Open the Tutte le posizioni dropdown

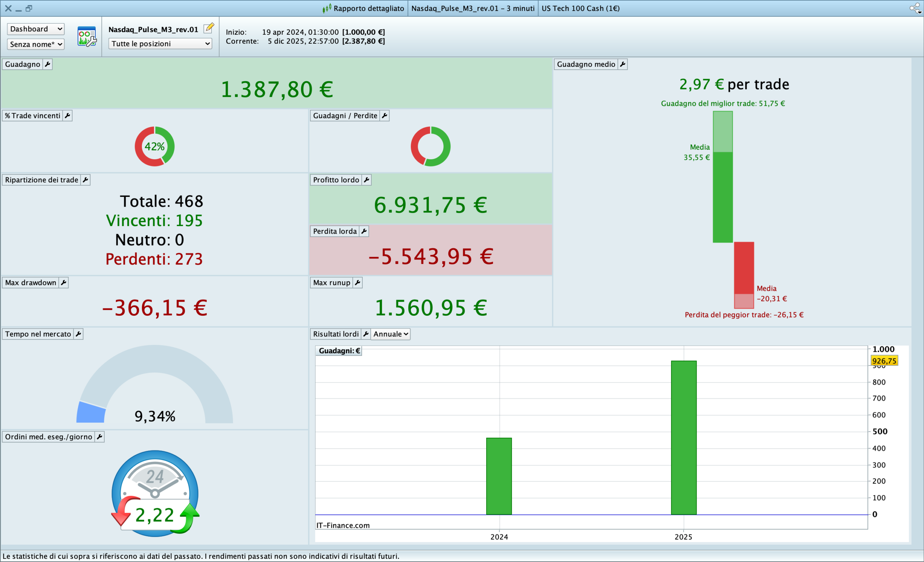[161, 43]
